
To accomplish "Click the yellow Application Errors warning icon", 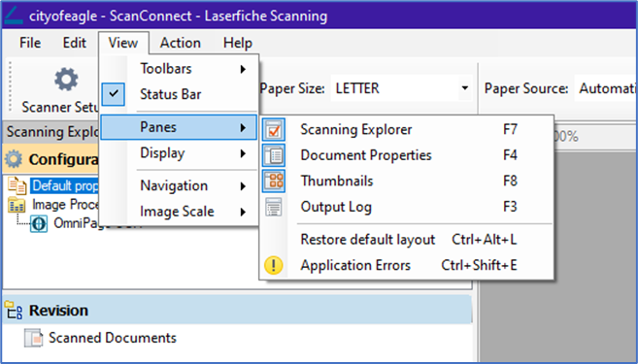I will 274,265.
